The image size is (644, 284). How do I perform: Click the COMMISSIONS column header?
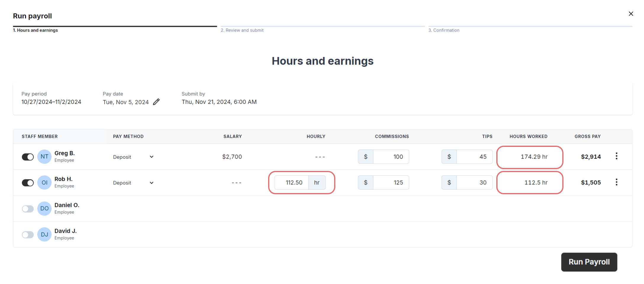click(392, 137)
